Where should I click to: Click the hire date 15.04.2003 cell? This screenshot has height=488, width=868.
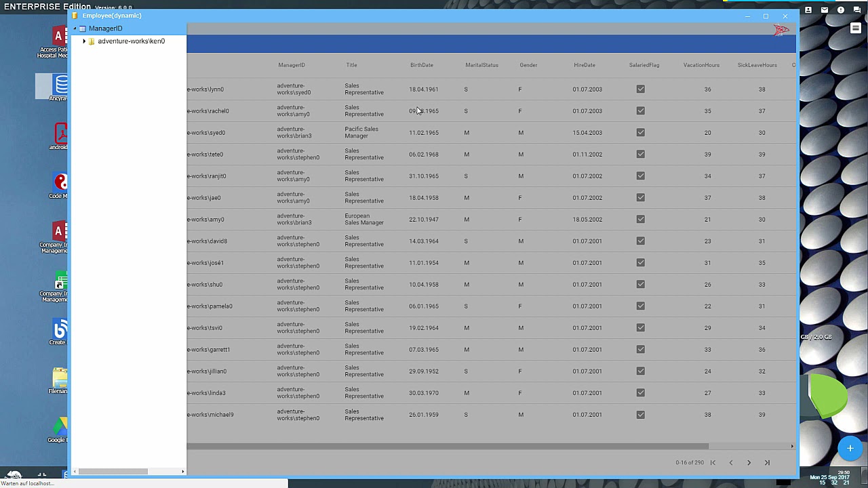(587, 133)
